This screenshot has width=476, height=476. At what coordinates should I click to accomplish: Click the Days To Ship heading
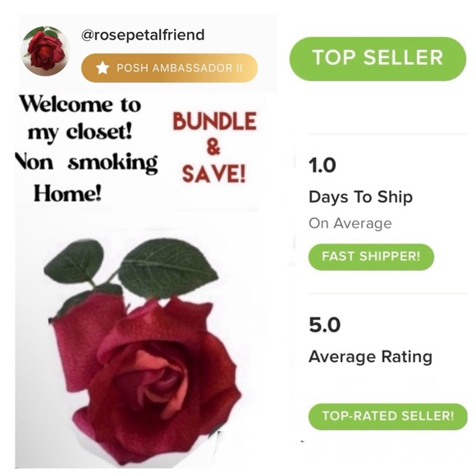(x=360, y=197)
